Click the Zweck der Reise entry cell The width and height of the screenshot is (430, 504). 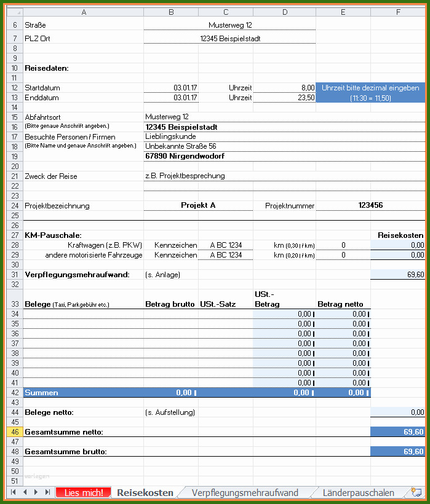283,176
